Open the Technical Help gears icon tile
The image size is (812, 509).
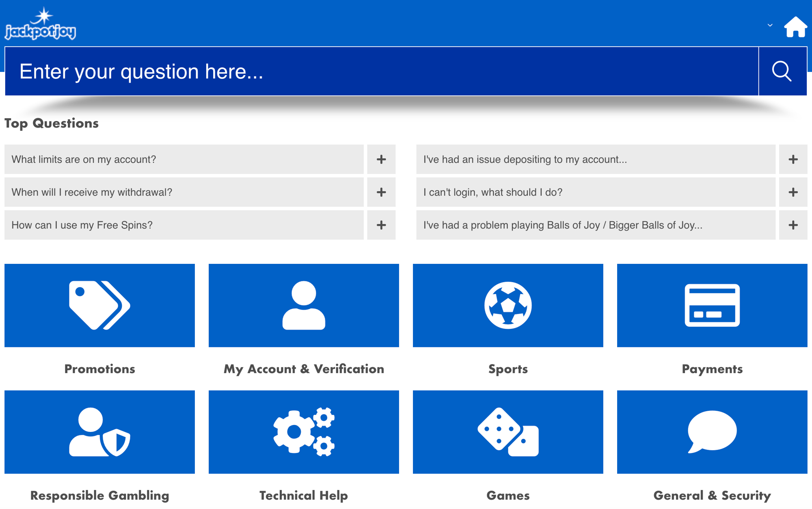tap(304, 432)
